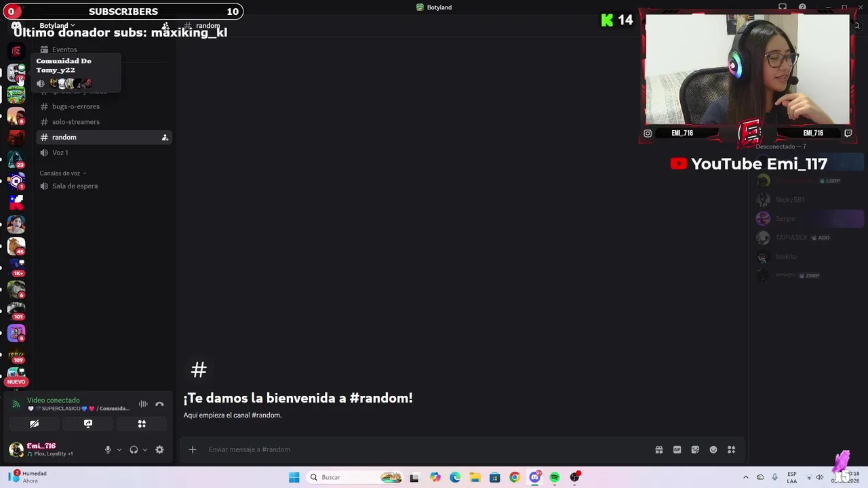This screenshot has width=868, height=488.
Task: Click the message input field for #random
Action: 427,449
